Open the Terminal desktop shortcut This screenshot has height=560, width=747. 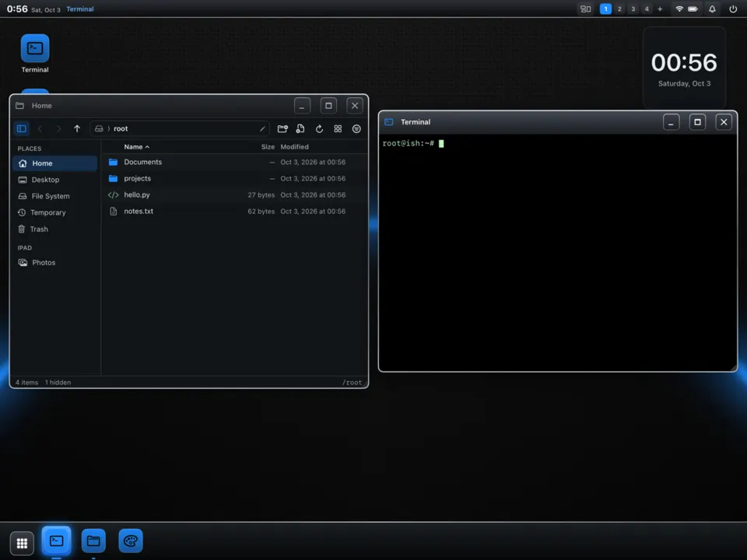35,54
